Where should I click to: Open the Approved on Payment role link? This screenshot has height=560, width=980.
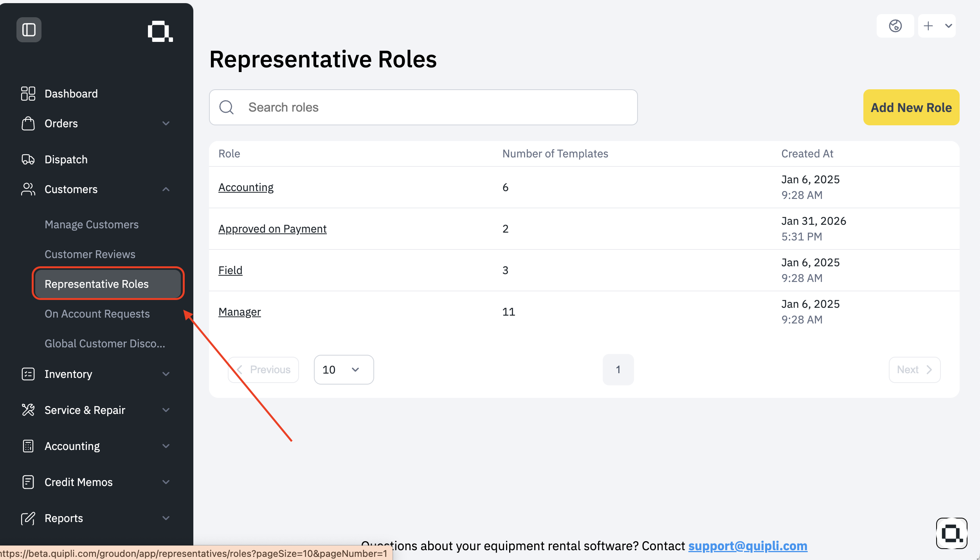click(x=272, y=229)
